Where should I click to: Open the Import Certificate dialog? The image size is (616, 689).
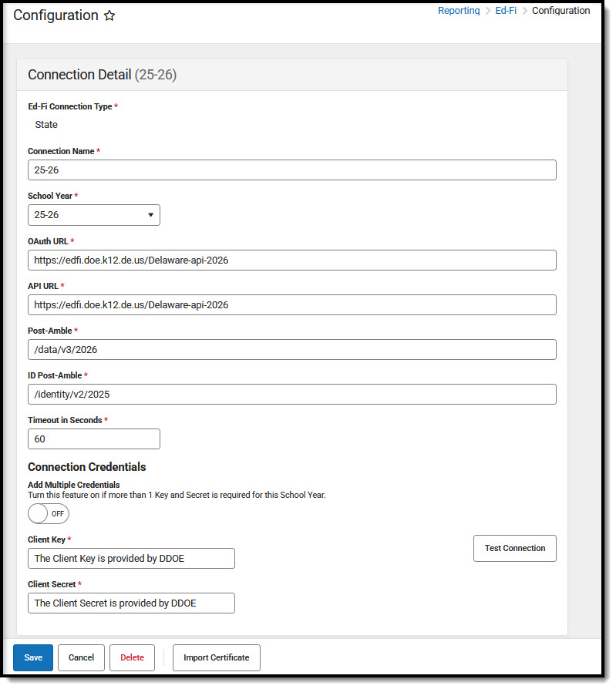pos(217,657)
